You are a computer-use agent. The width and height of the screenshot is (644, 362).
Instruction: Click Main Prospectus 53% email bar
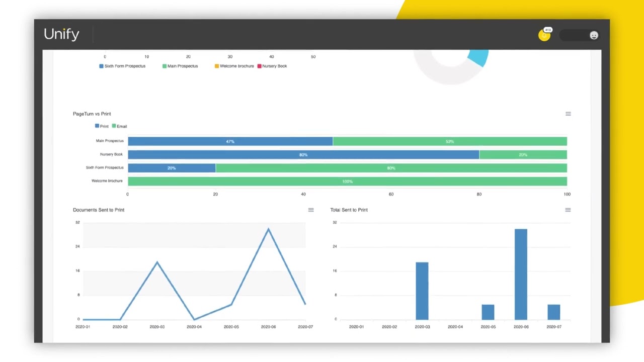450,141
